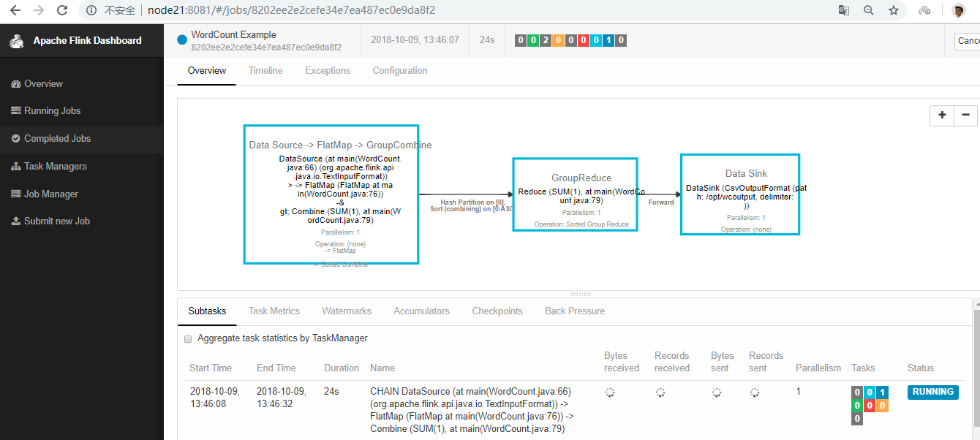Open Submit new Job page

click(56, 221)
